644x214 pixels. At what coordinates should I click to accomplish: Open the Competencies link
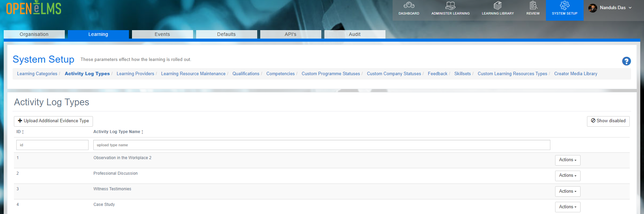pos(281,74)
